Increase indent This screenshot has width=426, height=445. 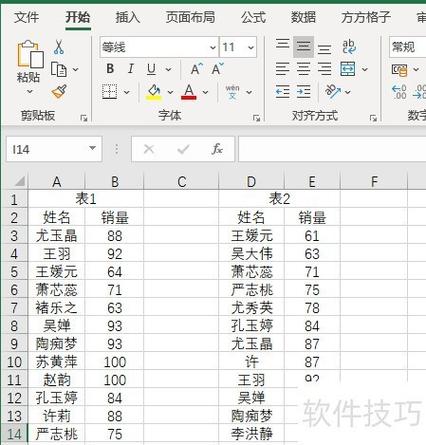[303, 91]
